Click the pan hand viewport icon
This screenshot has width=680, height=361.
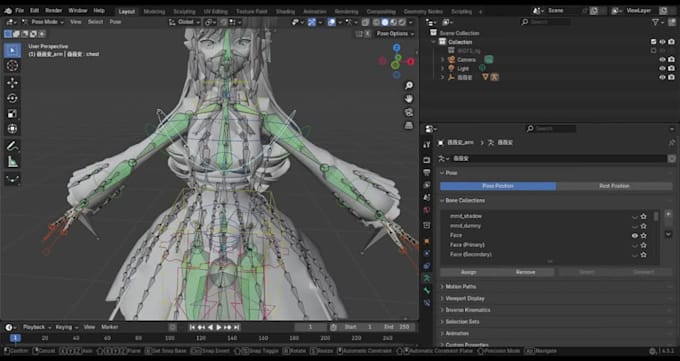point(409,98)
